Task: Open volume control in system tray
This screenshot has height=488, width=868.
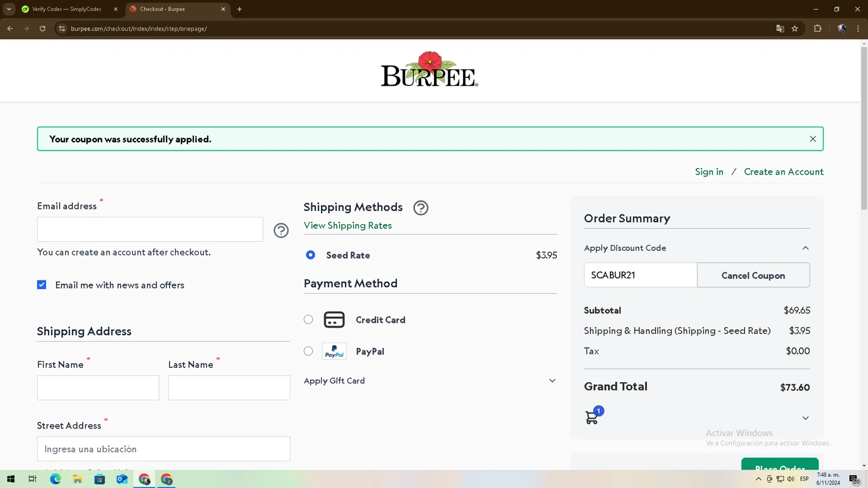Action: (x=790, y=479)
